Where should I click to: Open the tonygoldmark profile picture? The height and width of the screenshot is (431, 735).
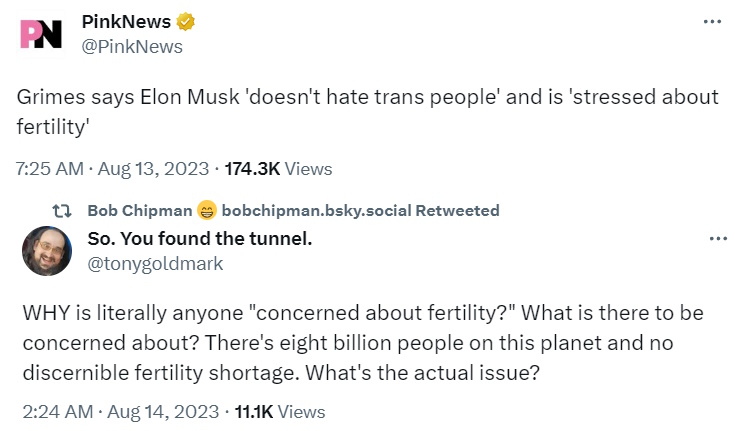[46, 250]
